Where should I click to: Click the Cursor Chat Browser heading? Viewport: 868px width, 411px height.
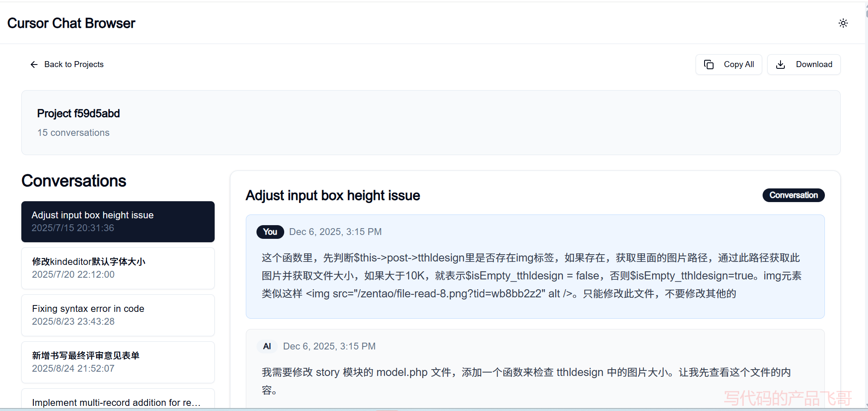click(x=71, y=23)
